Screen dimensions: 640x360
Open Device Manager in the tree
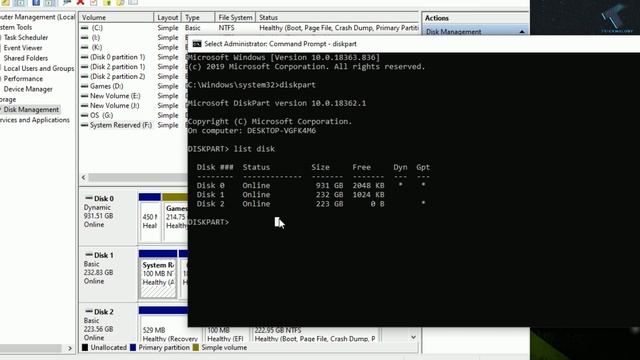[28, 89]
